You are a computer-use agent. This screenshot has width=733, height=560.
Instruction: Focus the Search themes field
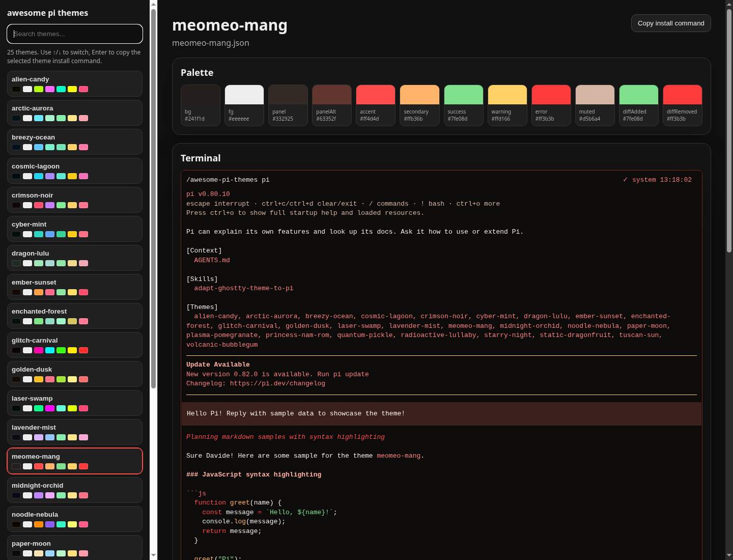75,34
